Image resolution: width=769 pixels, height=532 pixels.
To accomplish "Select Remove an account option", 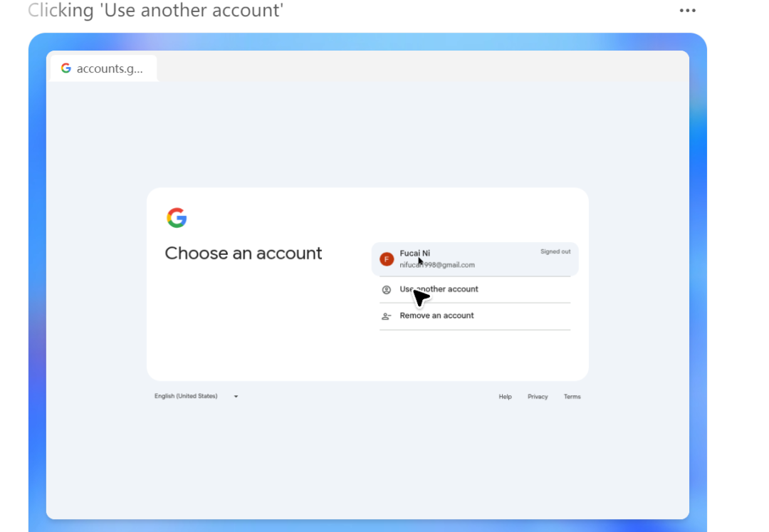I will tap(475, 315).
